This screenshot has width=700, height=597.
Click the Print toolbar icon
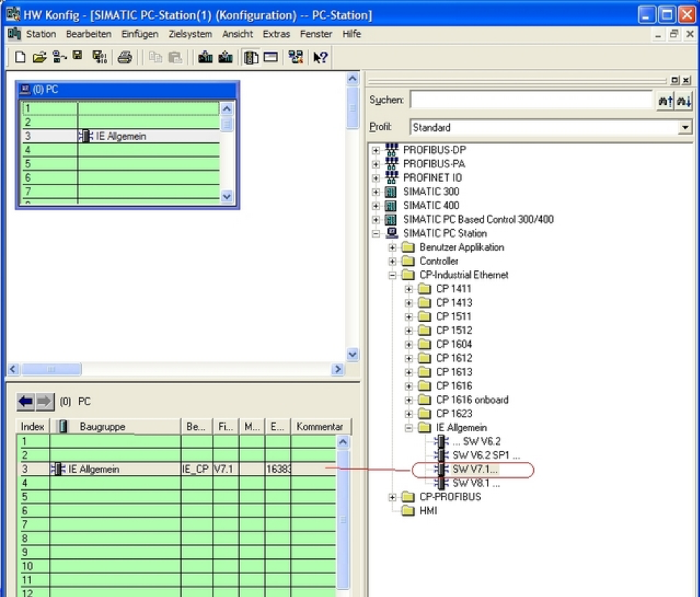point(125,57)
